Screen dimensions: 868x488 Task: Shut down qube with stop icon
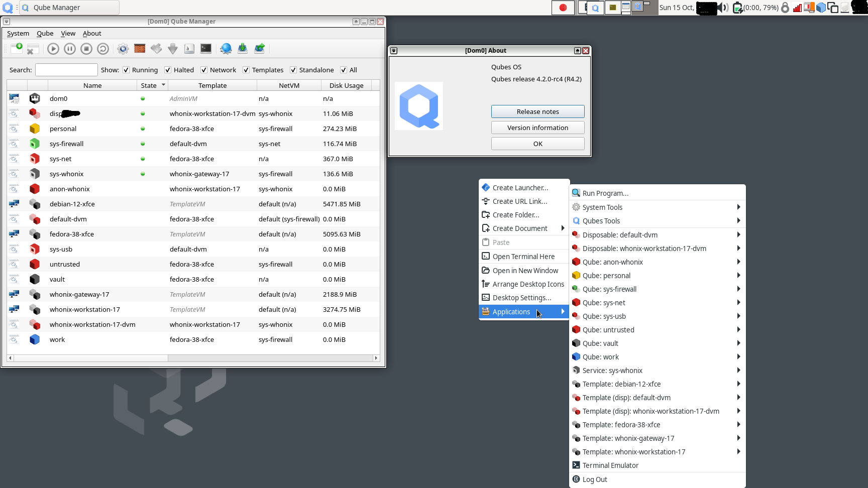point(86,49)
